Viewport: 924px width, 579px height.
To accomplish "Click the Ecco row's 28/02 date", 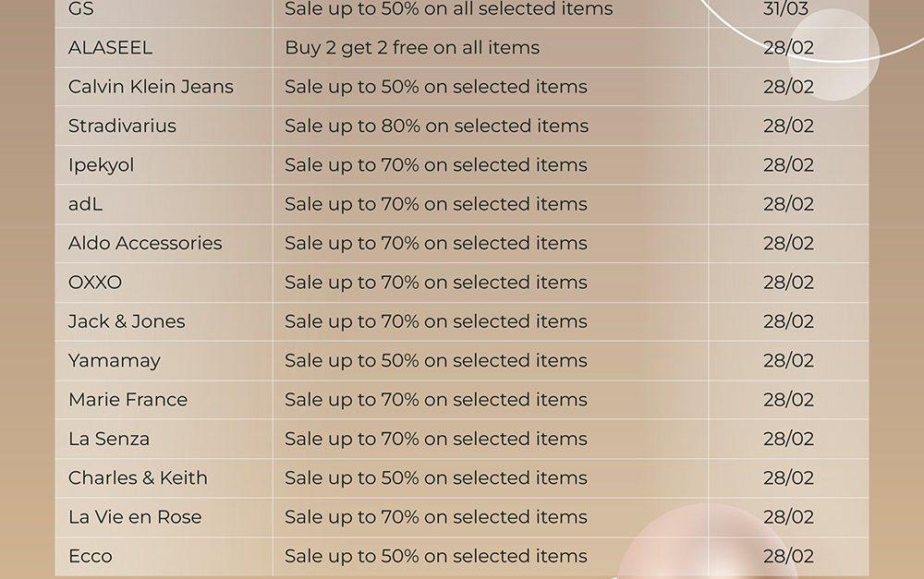I will pyautogui.click(x=788, y=556).
